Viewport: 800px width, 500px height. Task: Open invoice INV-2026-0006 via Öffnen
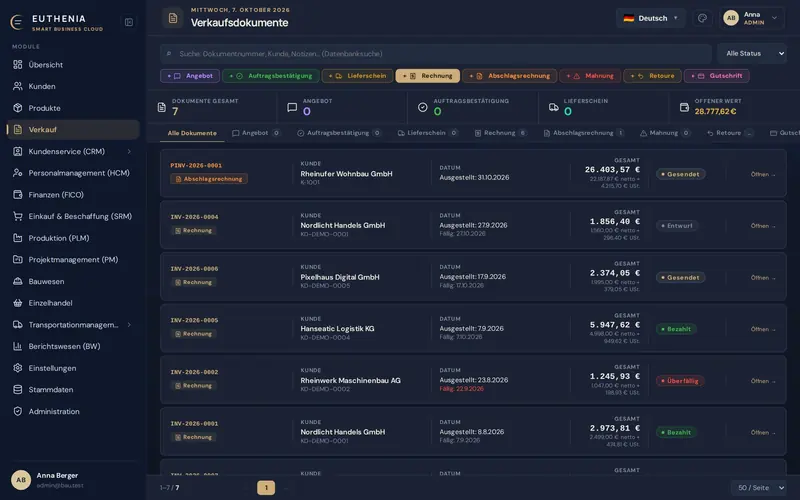click(x=763, y=278)
